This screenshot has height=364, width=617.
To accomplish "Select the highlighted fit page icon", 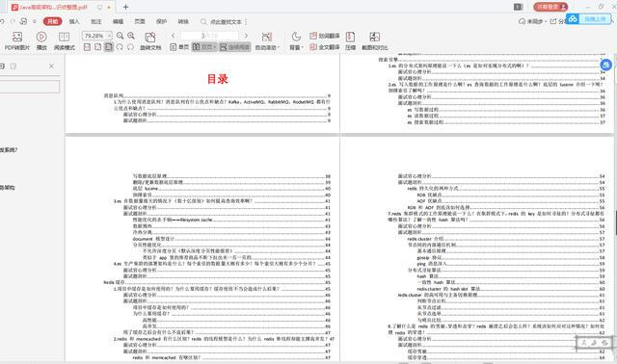I will [x=109, y=47].
